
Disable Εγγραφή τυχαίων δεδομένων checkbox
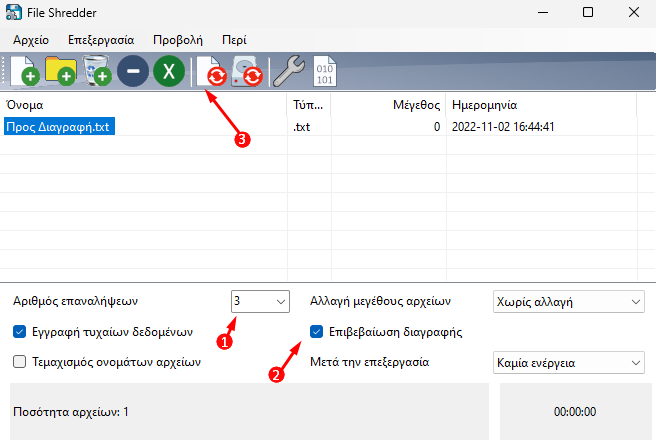pyautogui.click(x=20, y=332)
